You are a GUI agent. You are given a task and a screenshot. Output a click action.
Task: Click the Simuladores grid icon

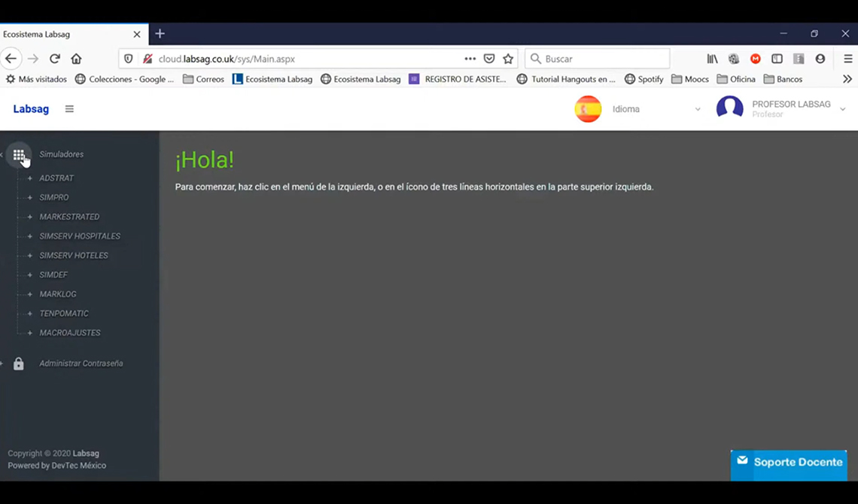[19, 155]
